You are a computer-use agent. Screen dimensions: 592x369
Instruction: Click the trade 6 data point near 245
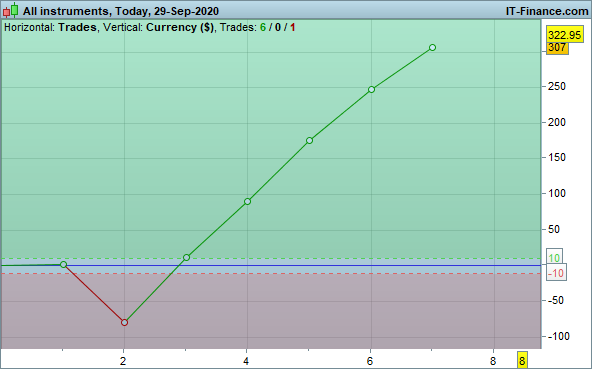click(x=371, y=90)
